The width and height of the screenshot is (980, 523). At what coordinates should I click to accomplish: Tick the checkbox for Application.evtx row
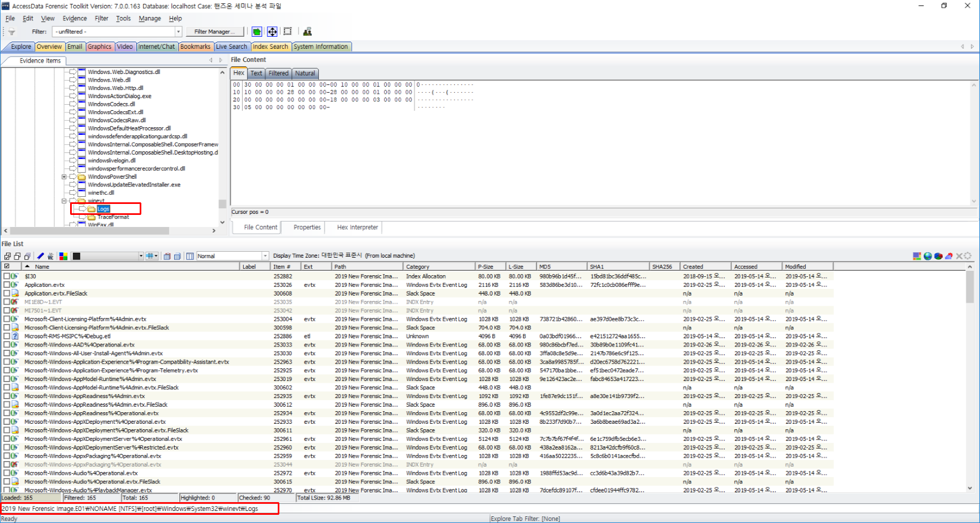[7, 285]
